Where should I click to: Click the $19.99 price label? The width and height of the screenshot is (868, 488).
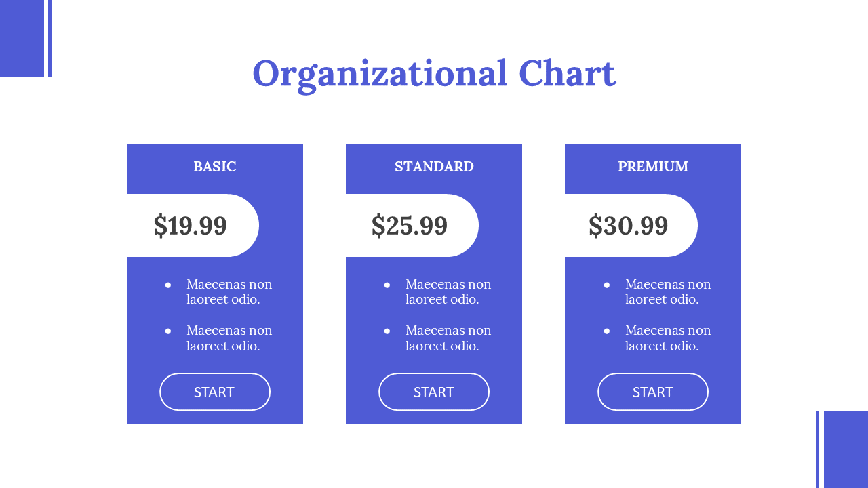click(x=191, y=226)
